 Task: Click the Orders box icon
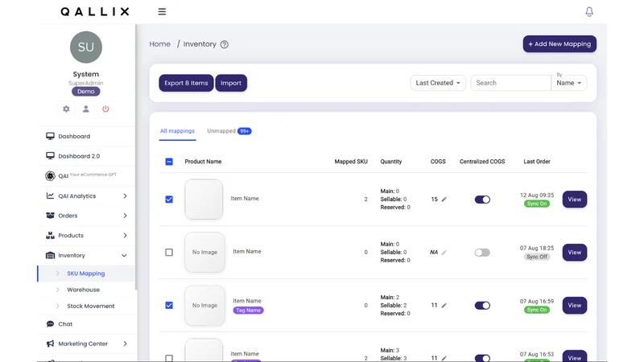click(50, 216)
